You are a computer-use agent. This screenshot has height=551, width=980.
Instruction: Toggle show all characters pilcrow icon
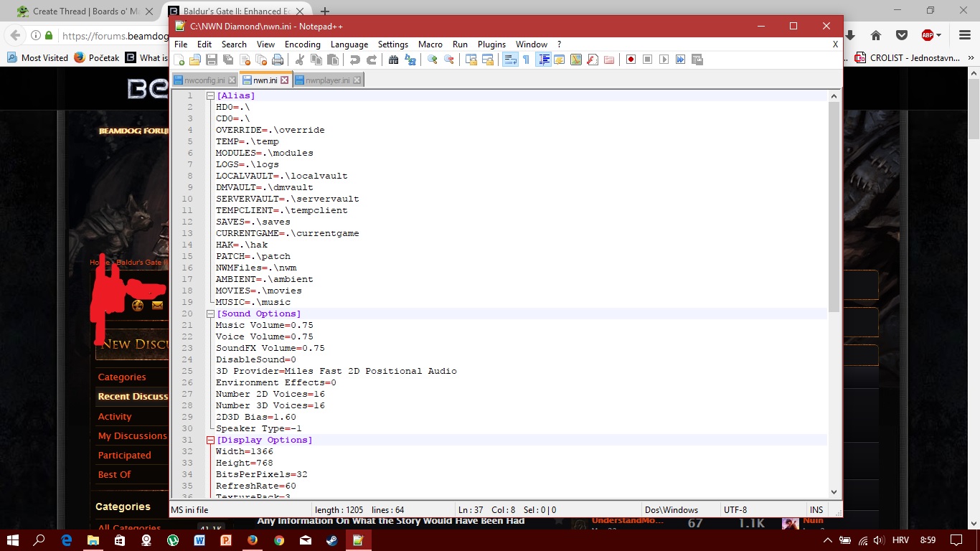(x=526, y=60)
